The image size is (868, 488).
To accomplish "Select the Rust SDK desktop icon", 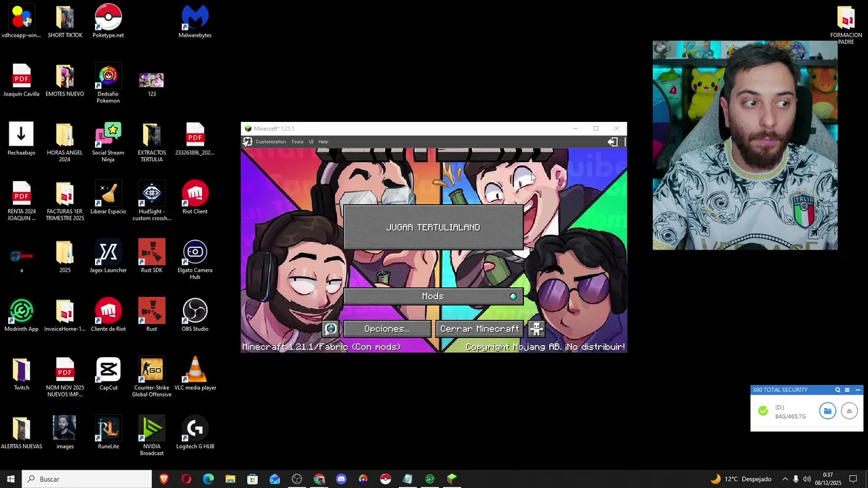I will tap(151, 258).
